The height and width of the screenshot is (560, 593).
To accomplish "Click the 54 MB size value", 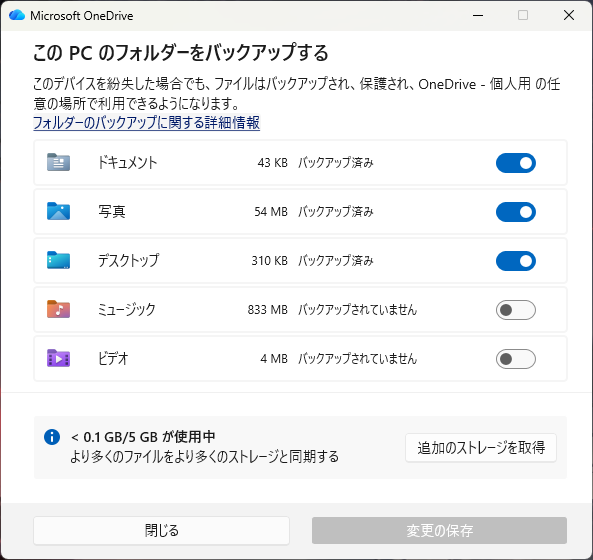I will (x=271, y=211).
